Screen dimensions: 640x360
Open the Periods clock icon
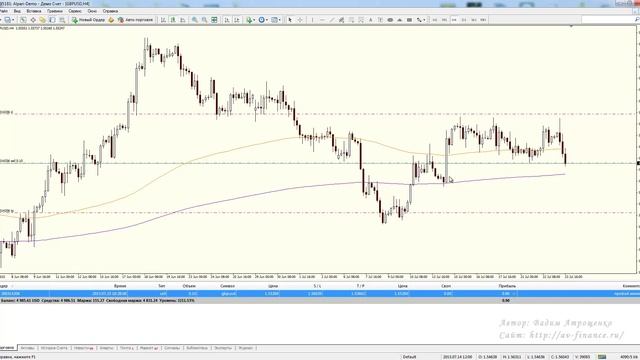(x=261, y=20)
